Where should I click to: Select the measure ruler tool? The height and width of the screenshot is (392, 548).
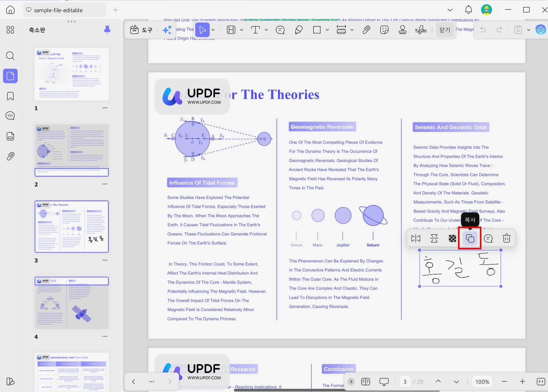(341, 30)
